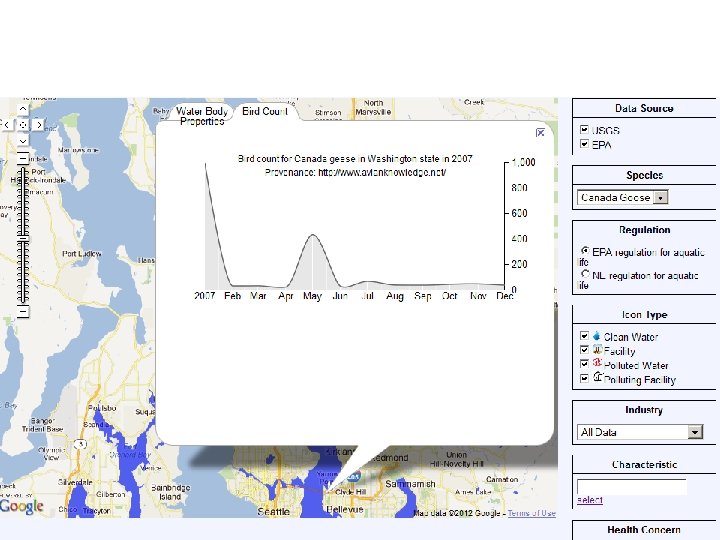Toggle the Polluted Water checkbox
720x540 pixels.
[584, 364]
